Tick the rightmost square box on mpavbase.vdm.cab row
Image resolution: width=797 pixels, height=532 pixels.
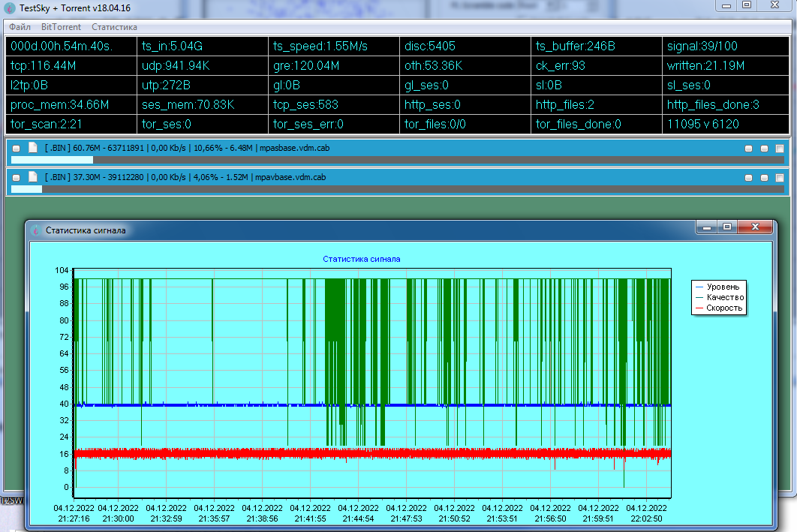pyautogui.click(x=780, y=178)
